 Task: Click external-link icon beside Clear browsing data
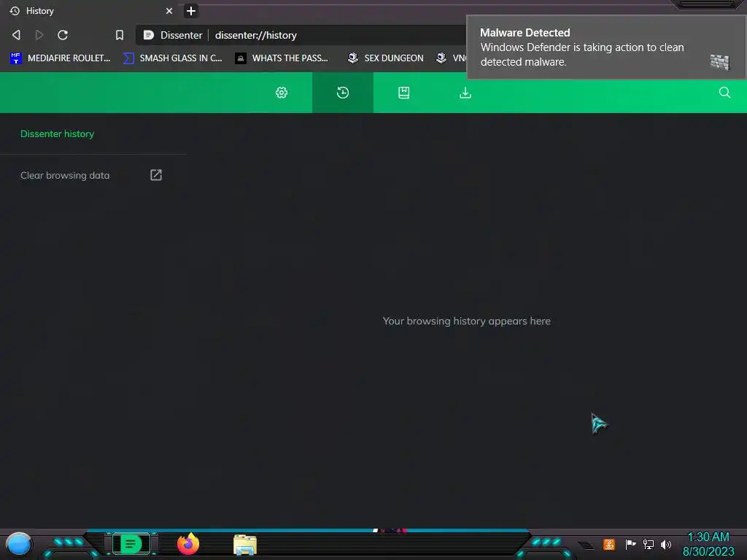click(x=156, y=175)
